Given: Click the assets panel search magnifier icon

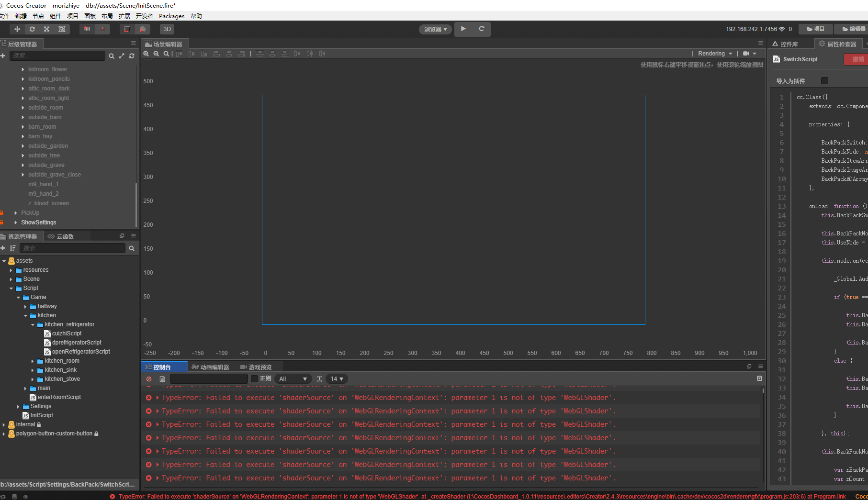Looking at the screenshot, I should [x=132, y=248].
